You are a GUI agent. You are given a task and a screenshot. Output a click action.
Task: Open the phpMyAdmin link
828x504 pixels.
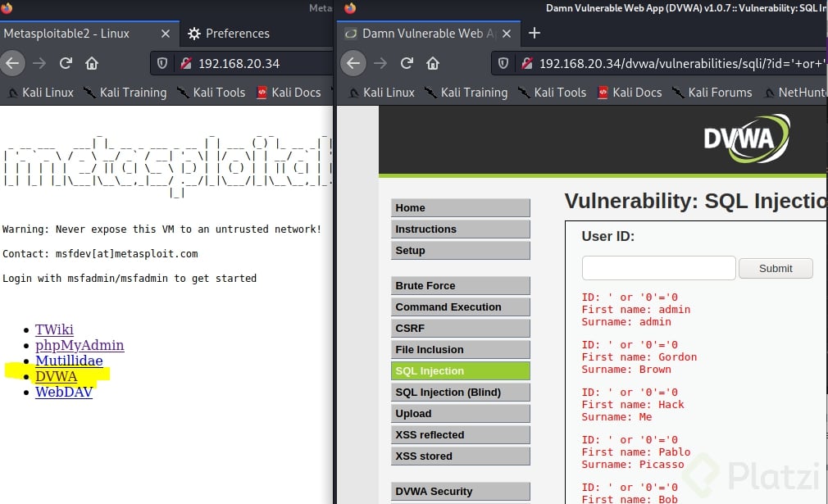point(80,345)
